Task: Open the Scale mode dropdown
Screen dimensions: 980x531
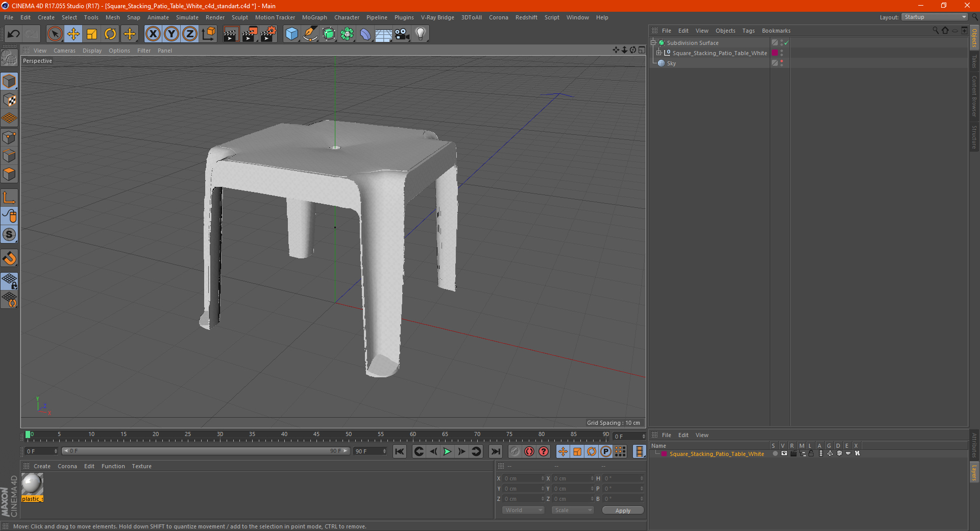Action: [x=573, y=510]
